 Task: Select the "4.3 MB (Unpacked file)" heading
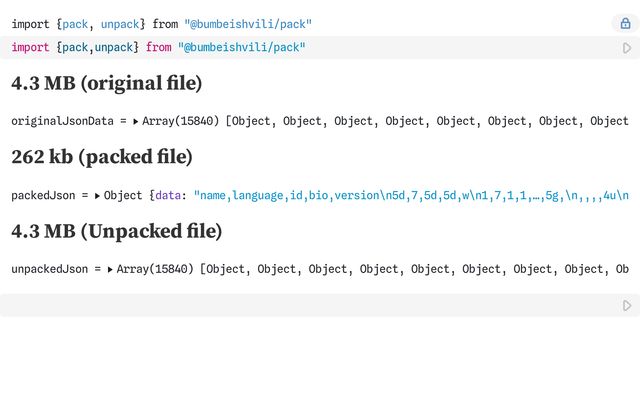[x=117, y=231]
